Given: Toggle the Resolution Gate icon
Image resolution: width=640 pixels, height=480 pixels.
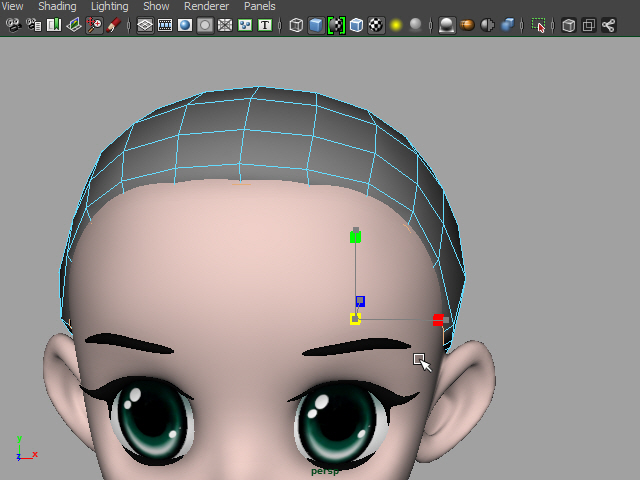Looking at the screenshot, I should pyautogui.click(x=185, y=25).
